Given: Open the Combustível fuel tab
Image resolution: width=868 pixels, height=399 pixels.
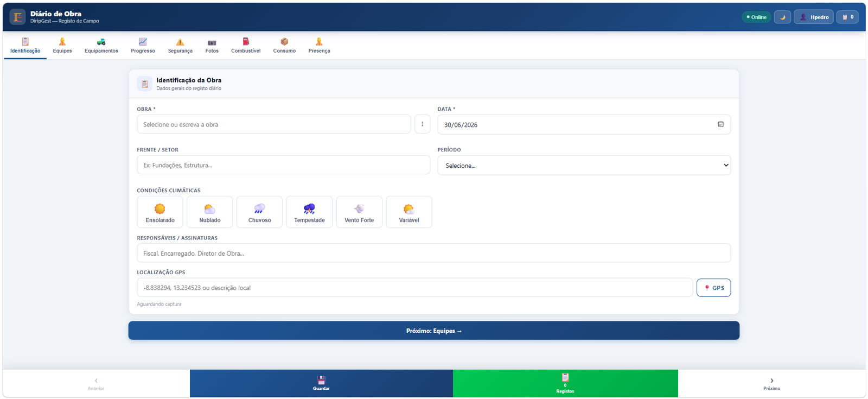Looking at the screenshot, I should [246, 46].
